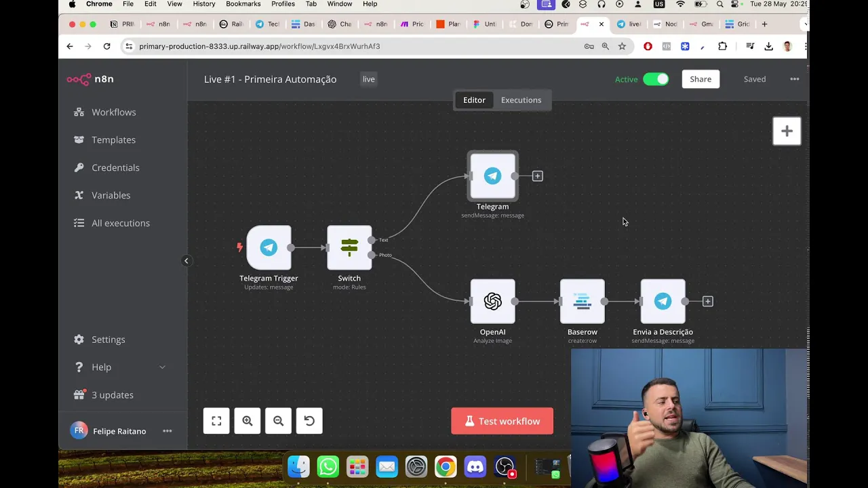Open Chrome downloads icon
Screen dimensions: 868x488
coord(768,46)
